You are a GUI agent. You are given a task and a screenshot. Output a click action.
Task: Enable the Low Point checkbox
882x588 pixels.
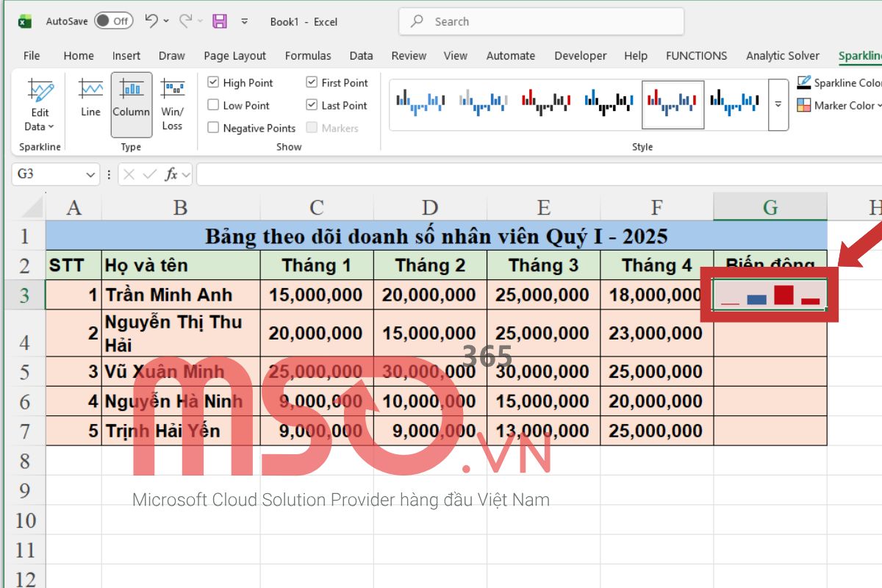213,105
